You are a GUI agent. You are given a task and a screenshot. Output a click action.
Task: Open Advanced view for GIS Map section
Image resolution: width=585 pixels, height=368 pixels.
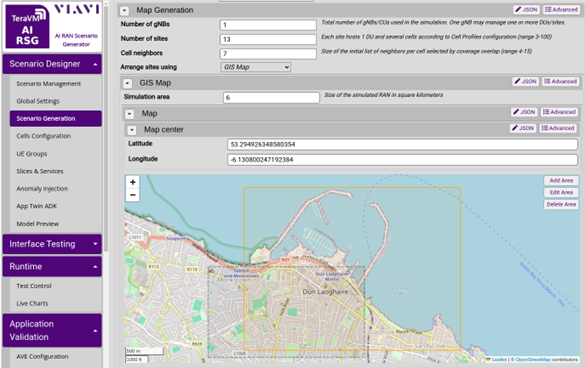pyautogui.click(x=560, y=81)
